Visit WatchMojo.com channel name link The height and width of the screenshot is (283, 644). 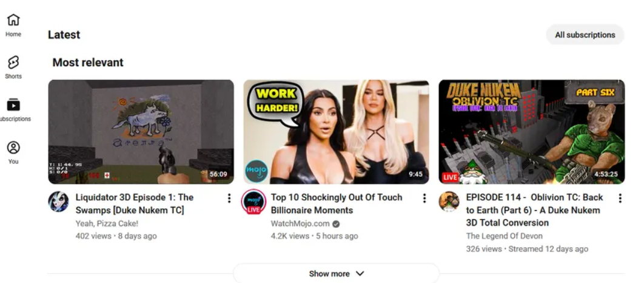click(300, 223)
